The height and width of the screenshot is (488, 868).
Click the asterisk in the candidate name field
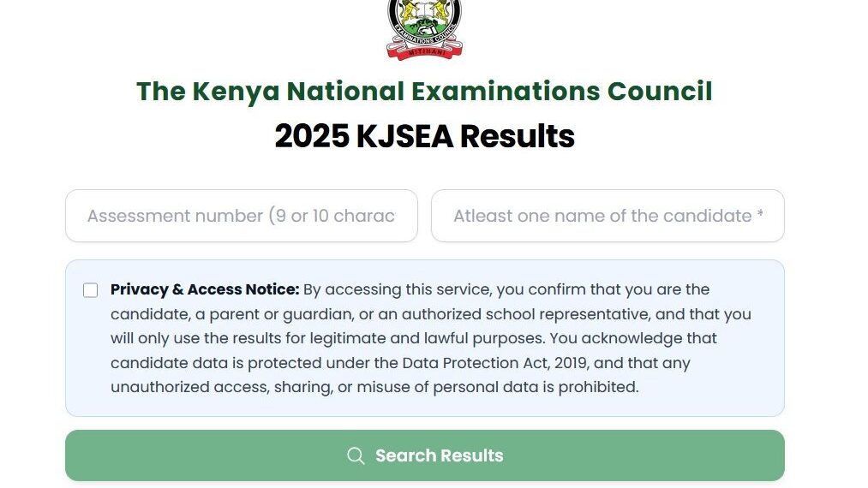pyautogui.click(x=760, y=214)
